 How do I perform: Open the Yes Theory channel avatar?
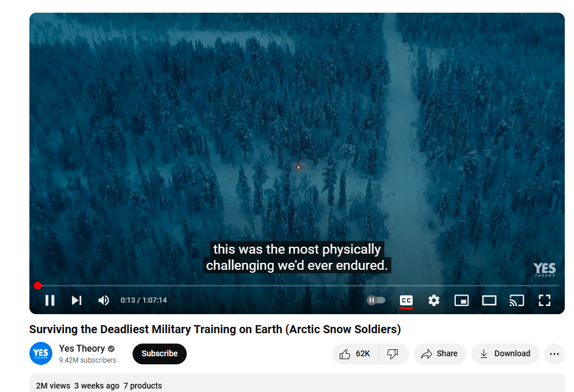click(x=41, y=353)
